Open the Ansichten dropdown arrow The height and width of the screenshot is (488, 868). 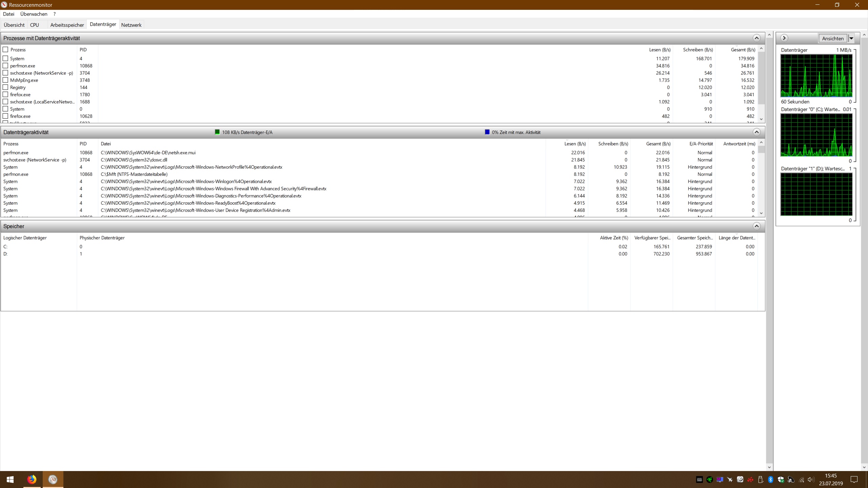point(851,38)
